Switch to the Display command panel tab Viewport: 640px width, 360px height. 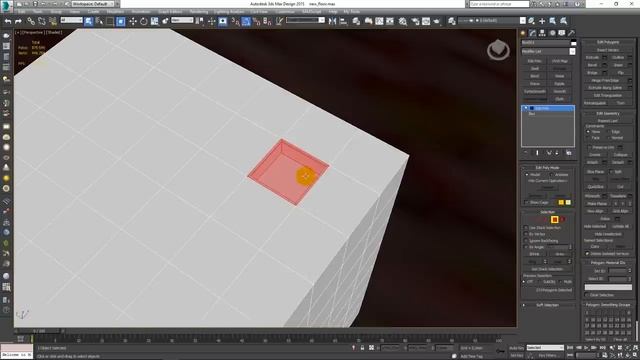click(x=562, y=33)
